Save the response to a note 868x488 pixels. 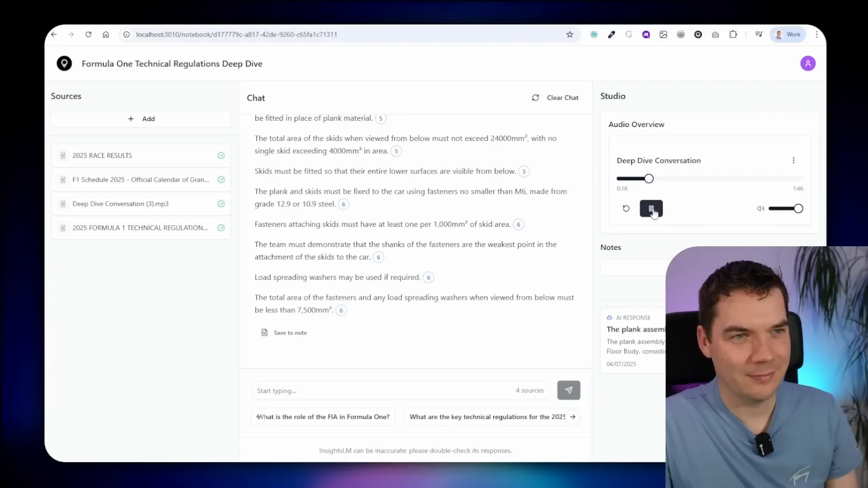click(284, 333)
